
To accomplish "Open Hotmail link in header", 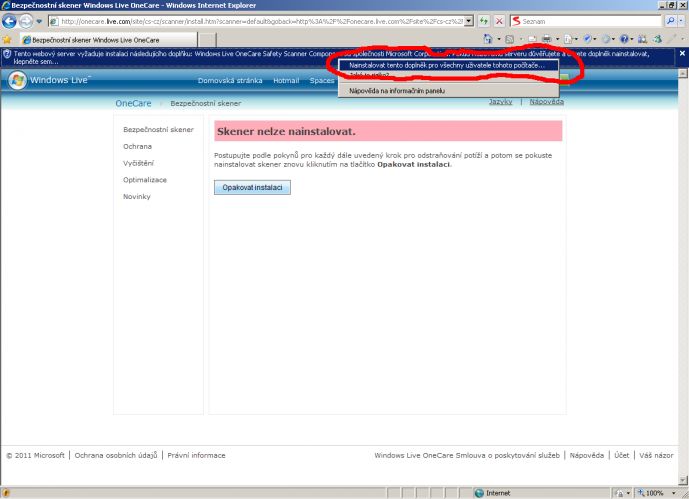I will pos(286,81).
